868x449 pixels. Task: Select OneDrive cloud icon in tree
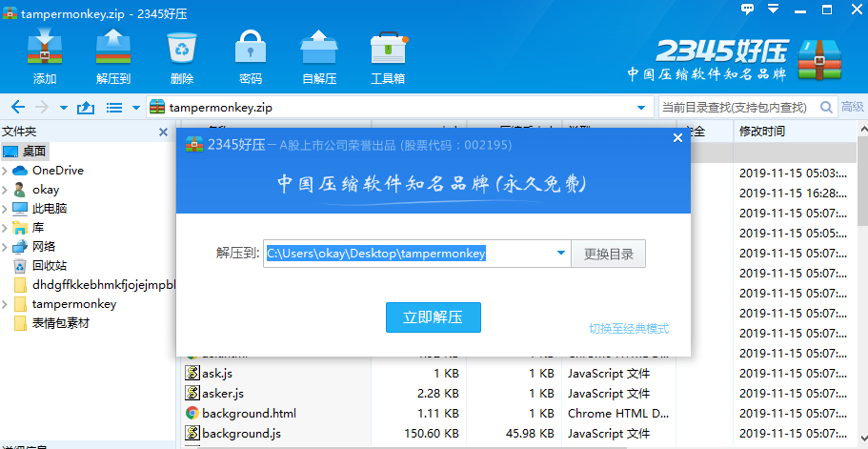[x=20, y=171]
